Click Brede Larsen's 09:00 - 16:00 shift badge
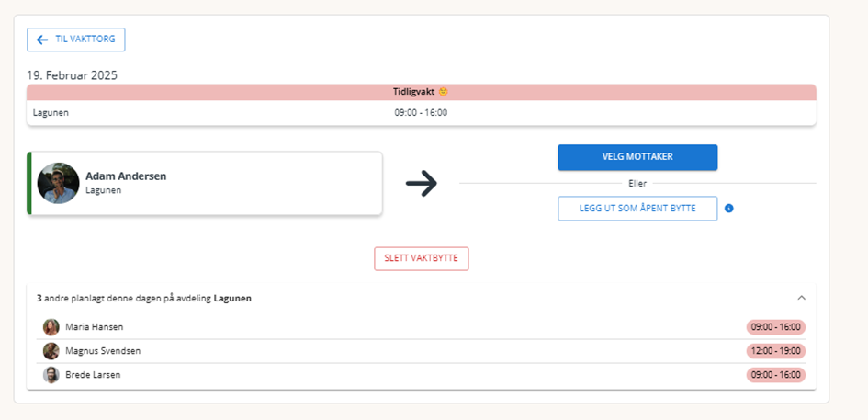868x420 pixels. (775, 375)
